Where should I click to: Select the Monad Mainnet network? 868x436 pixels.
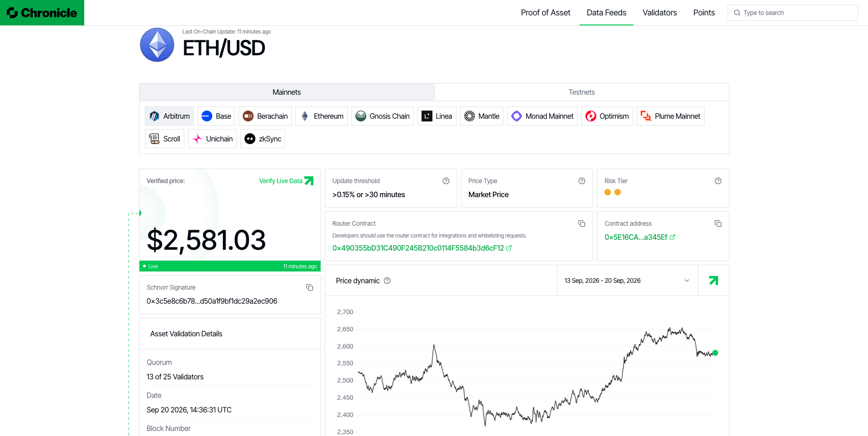[x=542, y=116]
